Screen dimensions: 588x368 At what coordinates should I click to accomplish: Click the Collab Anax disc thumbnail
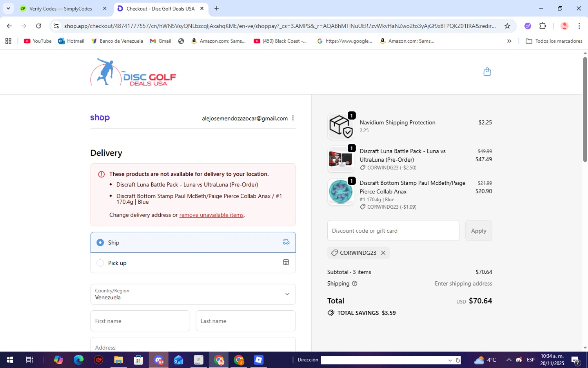[341, 192]
